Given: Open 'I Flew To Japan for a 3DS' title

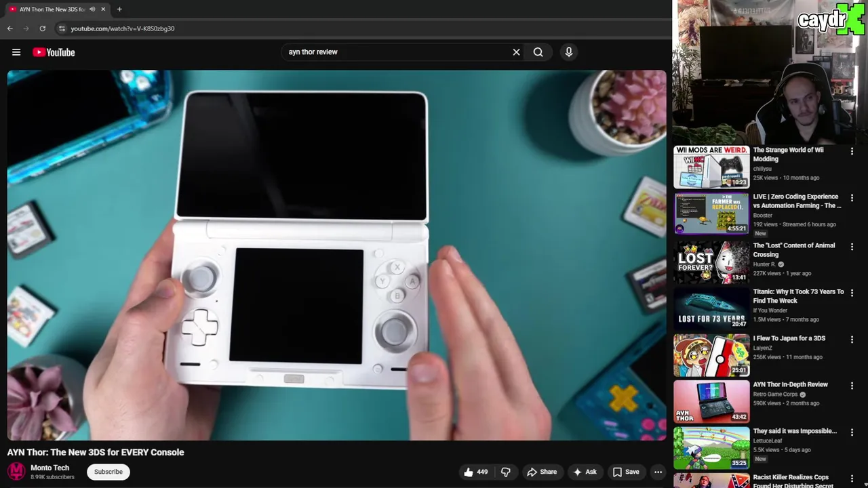Looking at the screenshot, I should pyautogui.click(x=789, y=338).
